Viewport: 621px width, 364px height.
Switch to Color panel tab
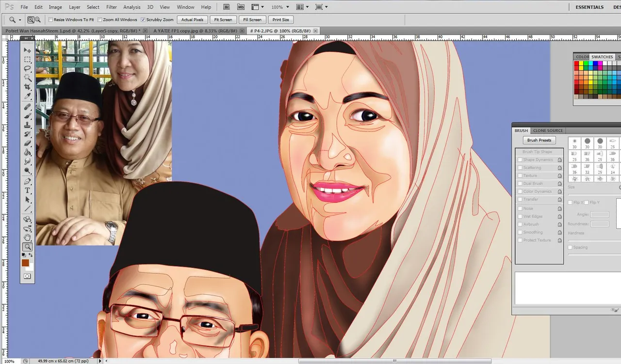pos(583,57)
